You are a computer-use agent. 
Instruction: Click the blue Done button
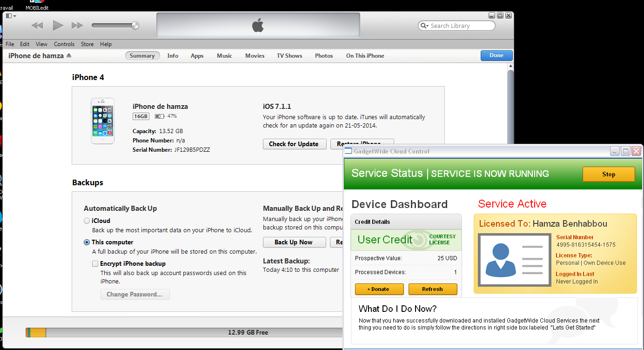point(496,55)
